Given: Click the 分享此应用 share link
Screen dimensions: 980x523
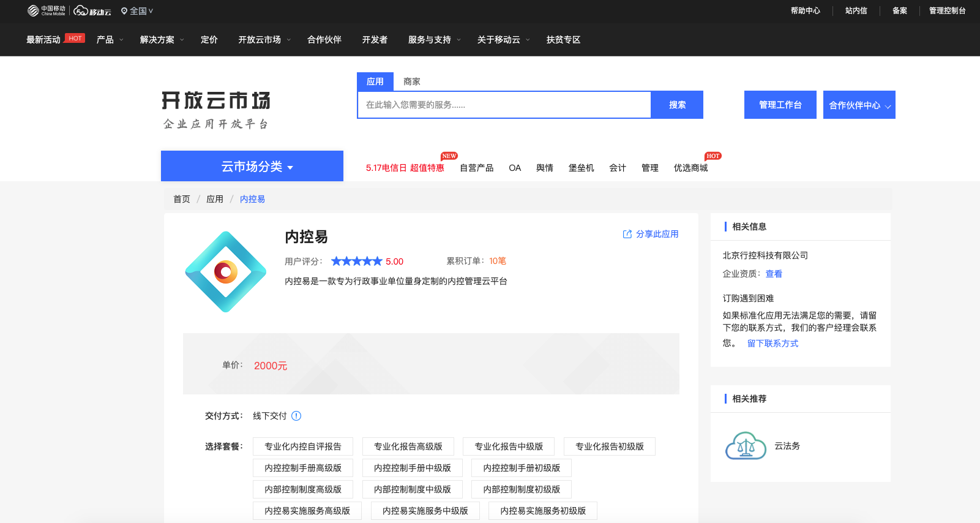Looking at the screenshot, I should (x=657, y=234).
